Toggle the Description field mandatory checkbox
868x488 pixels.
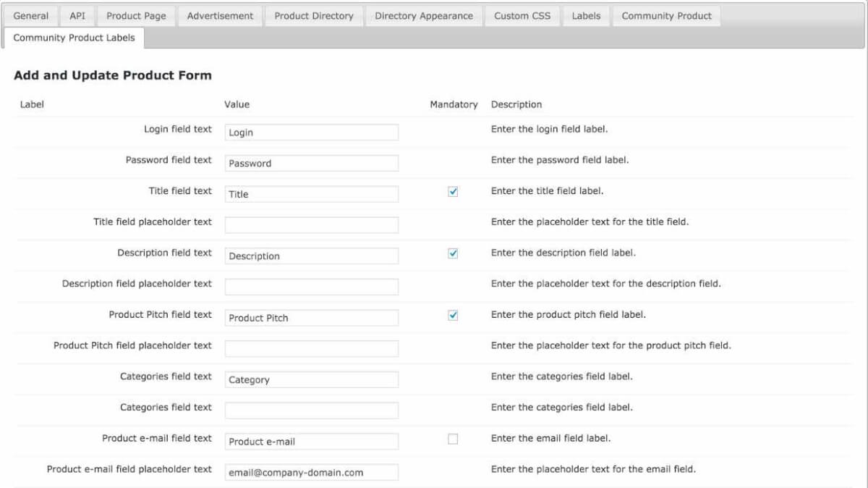(453, 253)
